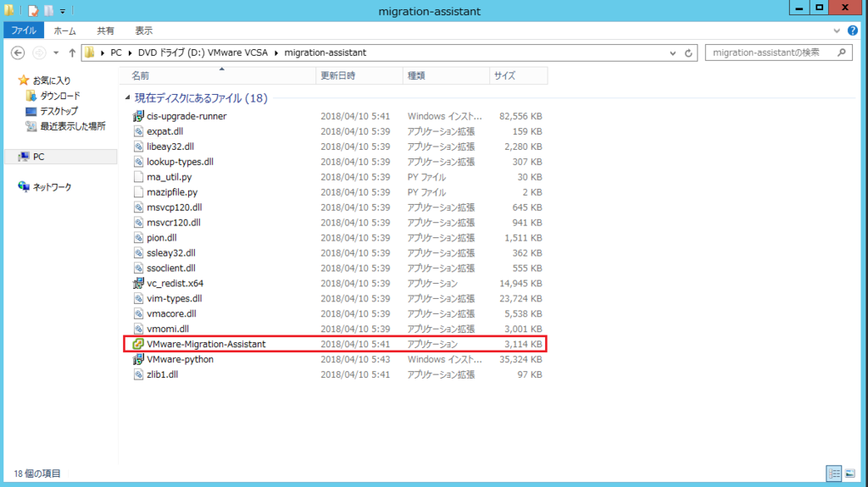Collapse the 現在ディスクにあるファイル group

pos(127,97)
